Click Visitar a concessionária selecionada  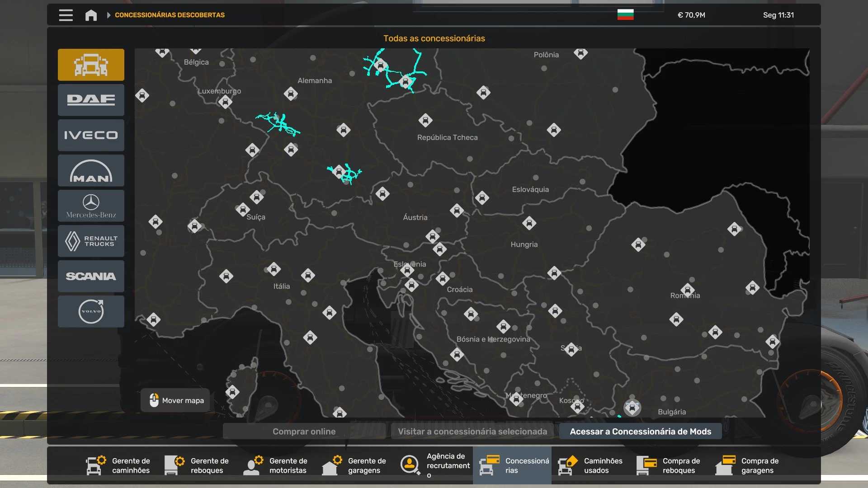472,432
